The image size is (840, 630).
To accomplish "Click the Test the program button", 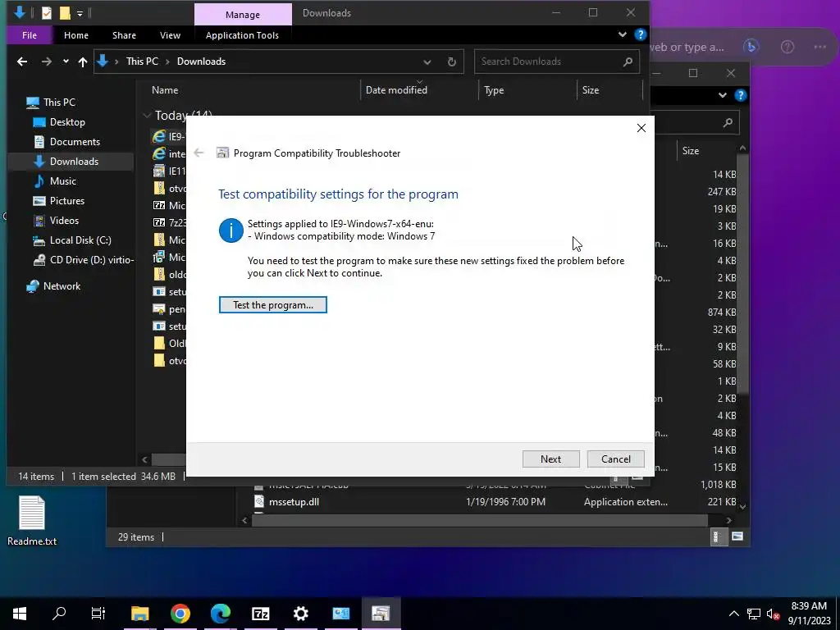I will coord(272,305).
